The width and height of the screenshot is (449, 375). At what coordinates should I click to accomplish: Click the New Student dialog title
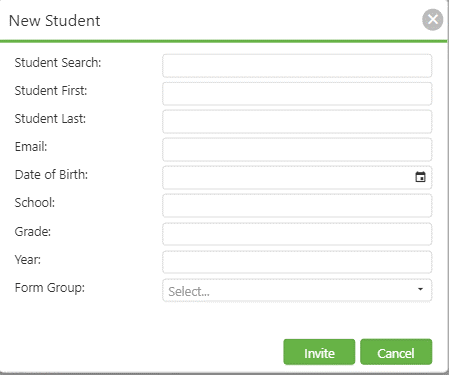(54, 21)
